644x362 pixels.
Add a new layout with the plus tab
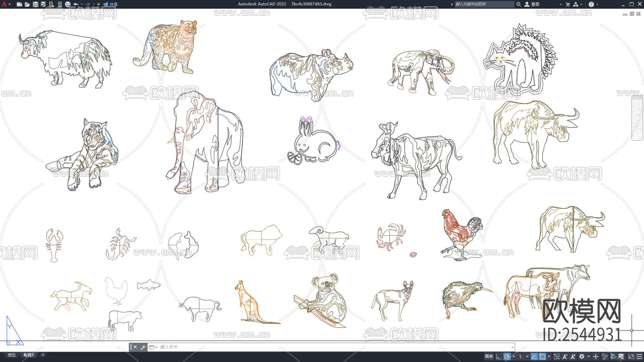tap(43, 355)
